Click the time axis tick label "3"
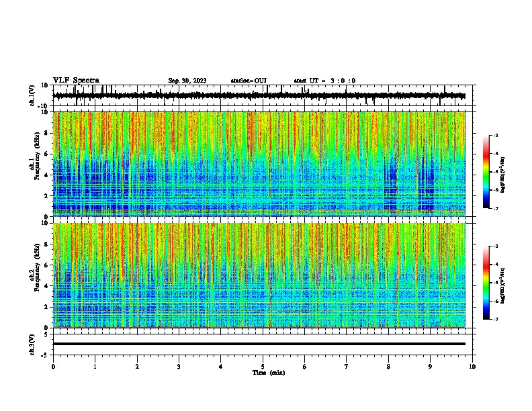The width and height of the screenshot is (532, 411). coord(179,367)
